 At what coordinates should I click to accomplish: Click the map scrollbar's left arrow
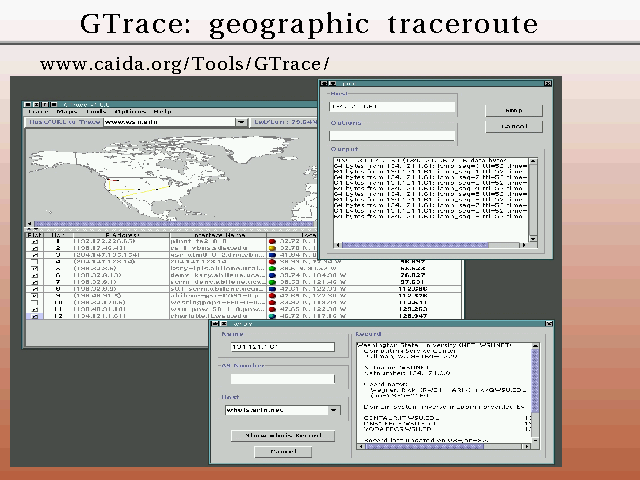click(x=29, y=224)
